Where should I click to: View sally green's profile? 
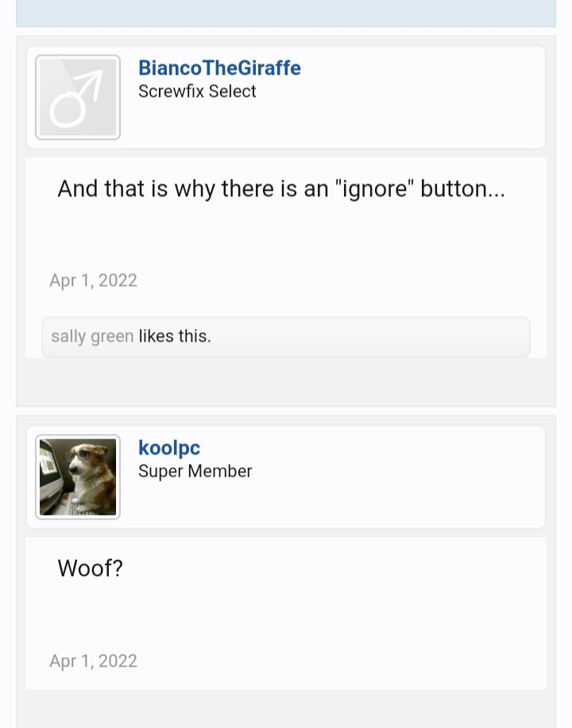[91, 336]
